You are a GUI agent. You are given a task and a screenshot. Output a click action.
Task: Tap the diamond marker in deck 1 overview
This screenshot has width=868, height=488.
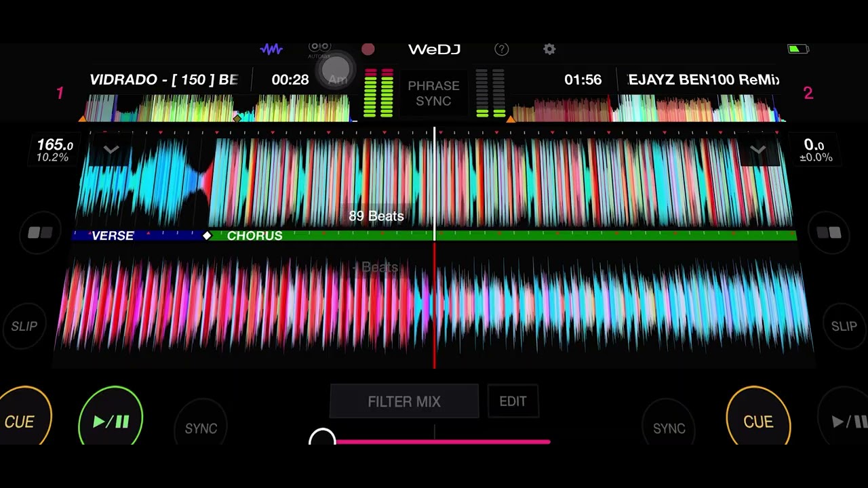pyautogui.click(x=237, y=118)
